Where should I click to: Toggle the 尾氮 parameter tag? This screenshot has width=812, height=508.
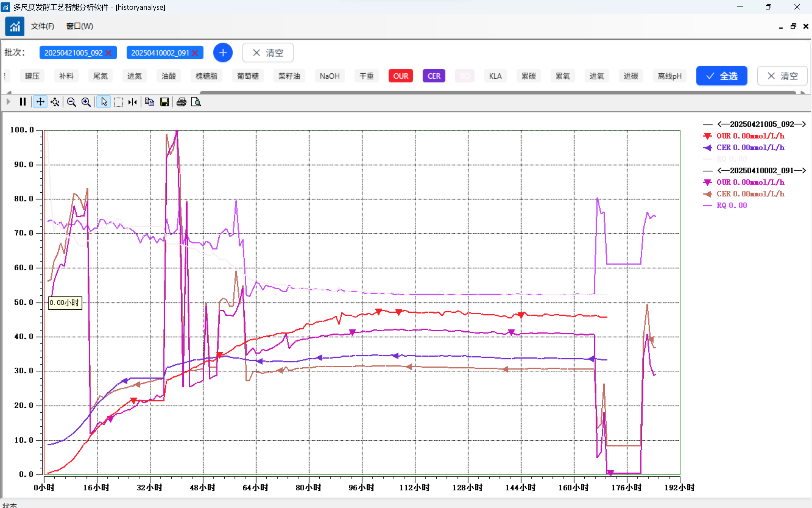point(100,76)
